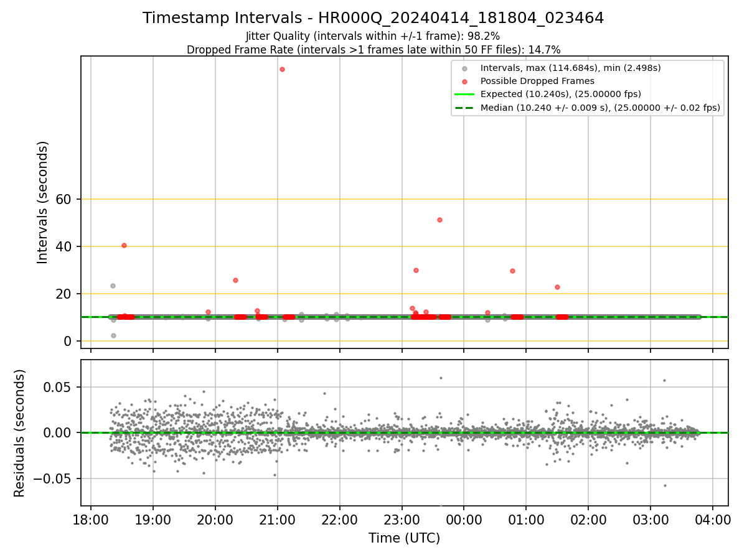Screen dimensions: 747x560
Task: Click the lowest gray point near 2 seconds
Action: (113, 335)
